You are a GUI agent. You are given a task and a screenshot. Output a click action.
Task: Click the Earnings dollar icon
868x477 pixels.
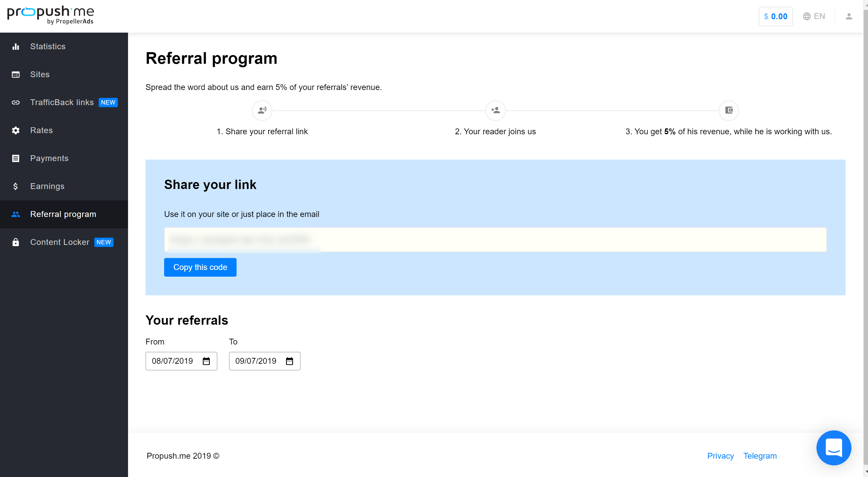[x=15, y=186]
